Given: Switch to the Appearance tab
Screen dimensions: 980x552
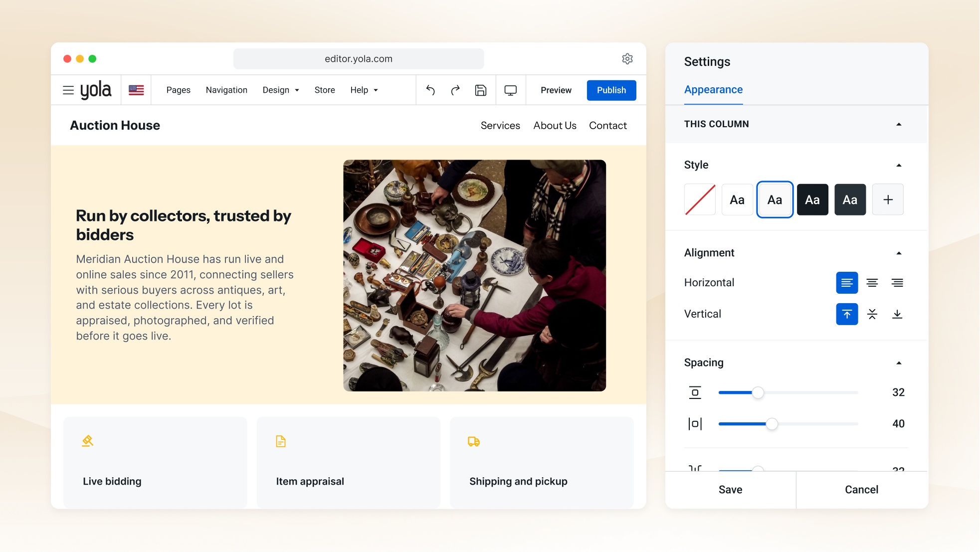Looking at the screenshot, I should coord(713,90).
